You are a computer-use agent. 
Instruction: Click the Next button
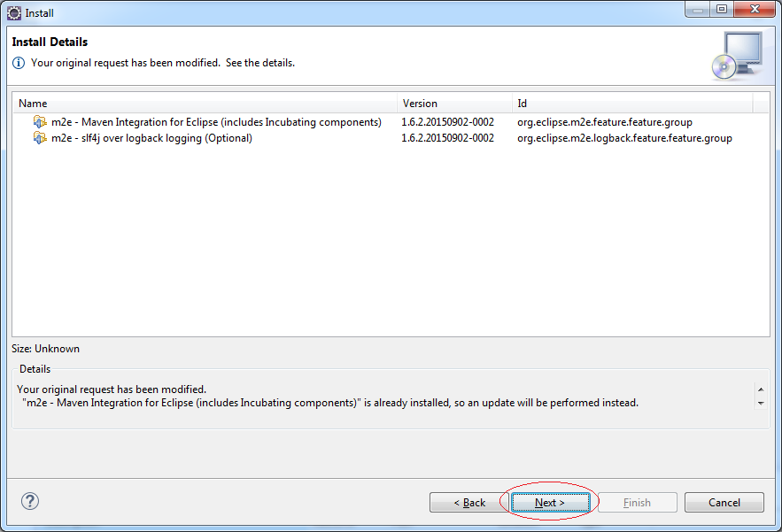pyautogui.click(x=550, y=503)
